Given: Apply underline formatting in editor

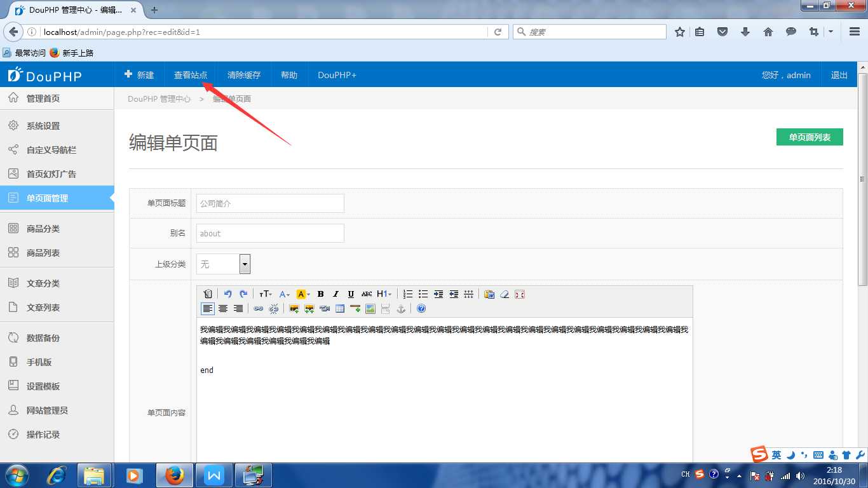Looking at the screenshot, I should 351,294.
